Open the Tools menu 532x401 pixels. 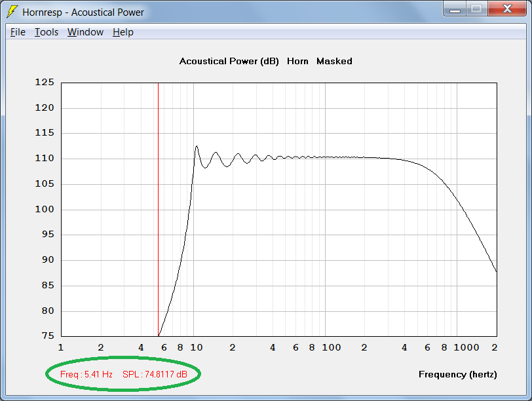click(x=47, y=32)
